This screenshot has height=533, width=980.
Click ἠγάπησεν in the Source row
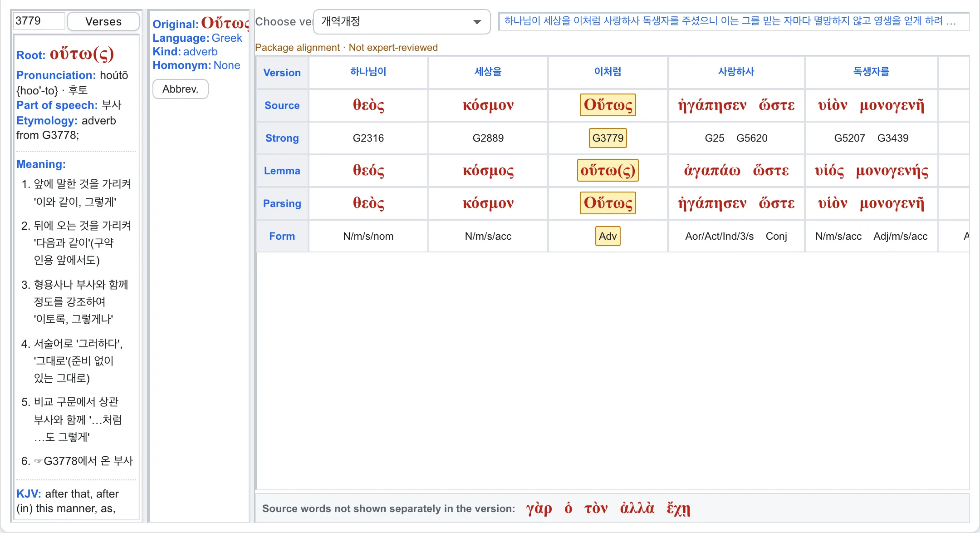click(x=712, y=105)
